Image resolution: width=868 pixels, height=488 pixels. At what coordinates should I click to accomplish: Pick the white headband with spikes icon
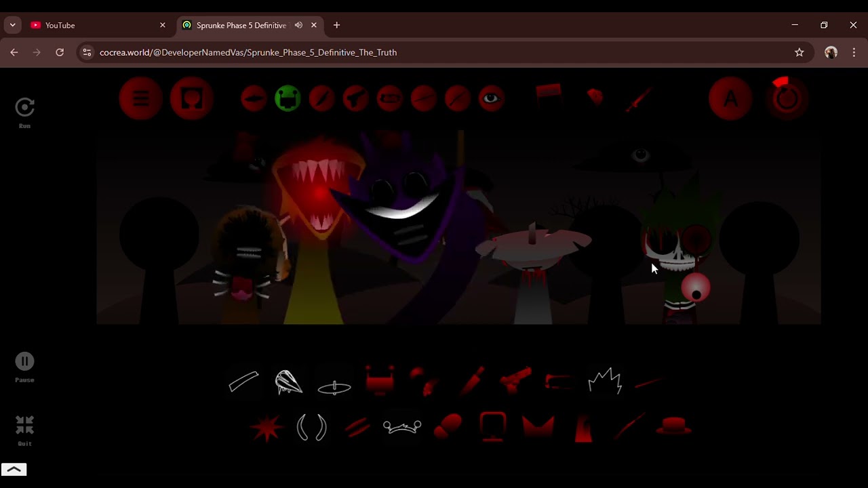click(402, 427)
